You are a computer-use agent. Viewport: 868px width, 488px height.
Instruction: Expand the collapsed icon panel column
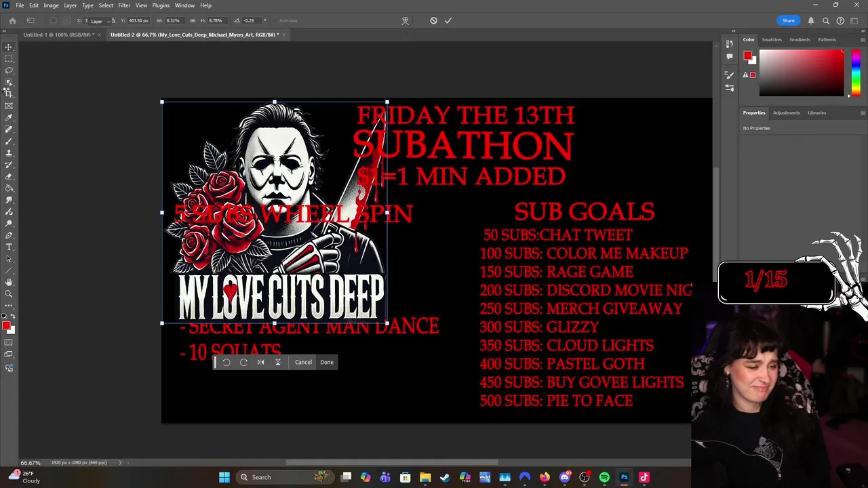733,30
